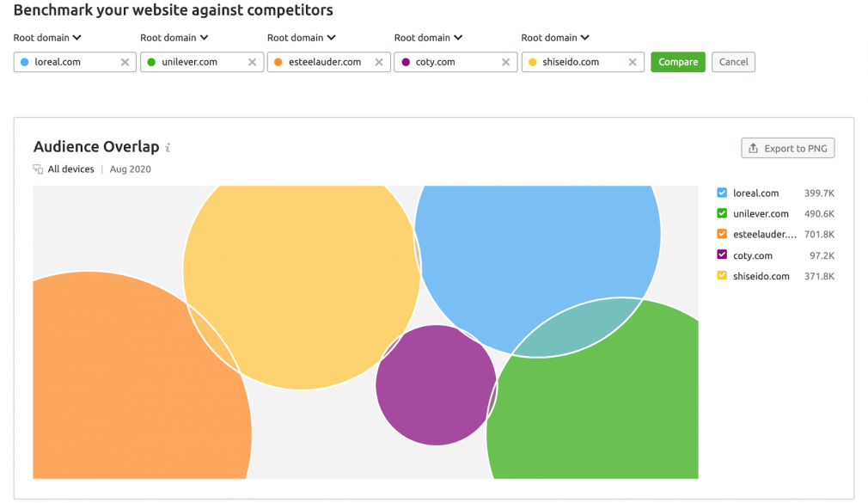Uncheck the loreal.com legend checkbox
This screenshot has height=503, width=868.
click(x=722, y=193)
